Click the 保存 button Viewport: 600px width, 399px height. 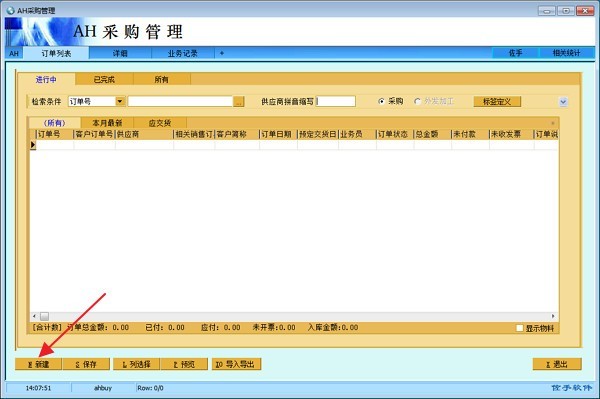(x=86, y=364)
